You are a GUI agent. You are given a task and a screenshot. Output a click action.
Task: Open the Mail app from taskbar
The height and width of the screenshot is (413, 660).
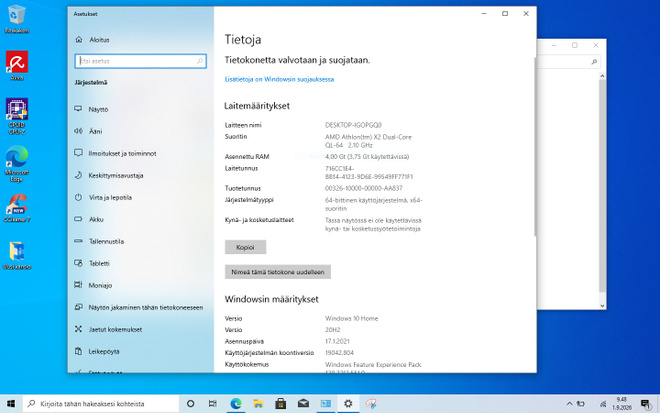point(303,404)
